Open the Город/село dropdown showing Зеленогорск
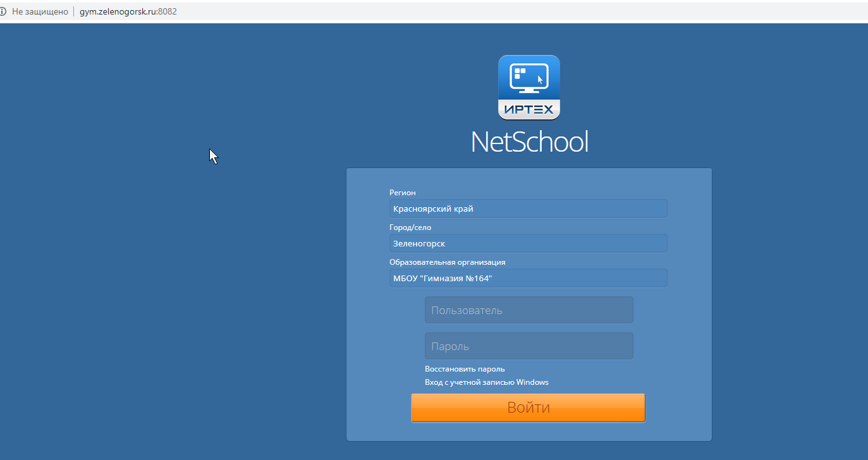 [529, 243]
